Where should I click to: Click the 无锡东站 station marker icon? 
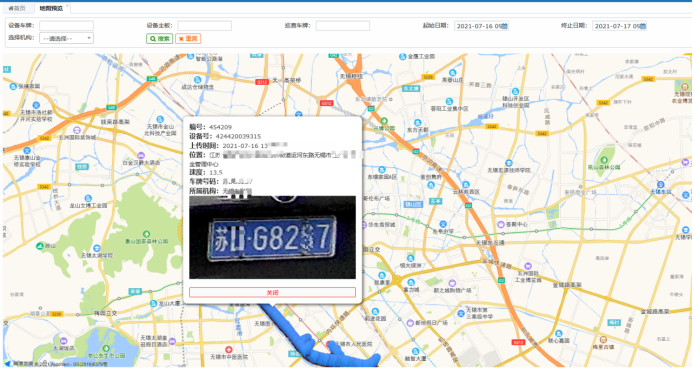tap(661, 184)
